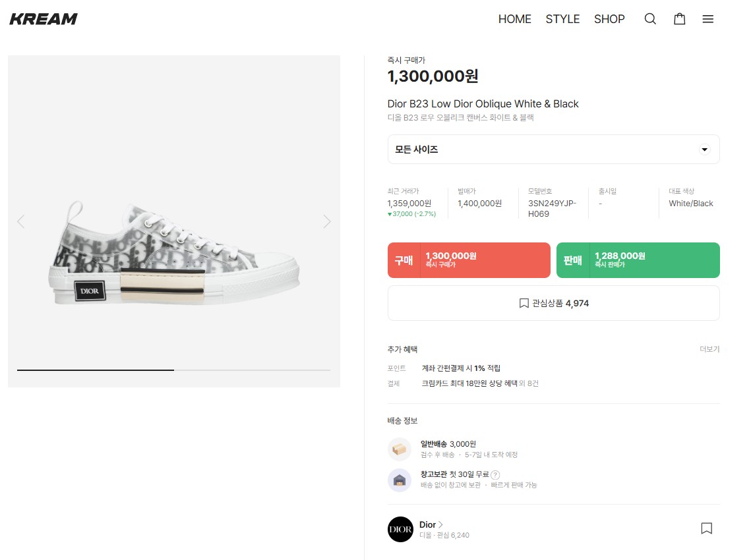This screenshot has width=751, height=560.
Task: Click the round Dior brand logo
Action: (x=400, y=529)
